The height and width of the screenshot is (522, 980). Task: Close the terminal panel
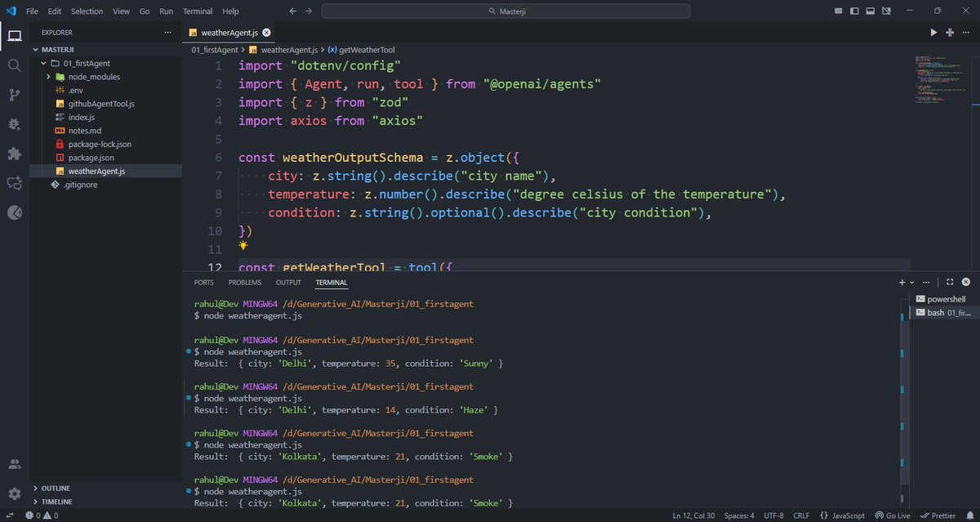click(x=964, y=283)
